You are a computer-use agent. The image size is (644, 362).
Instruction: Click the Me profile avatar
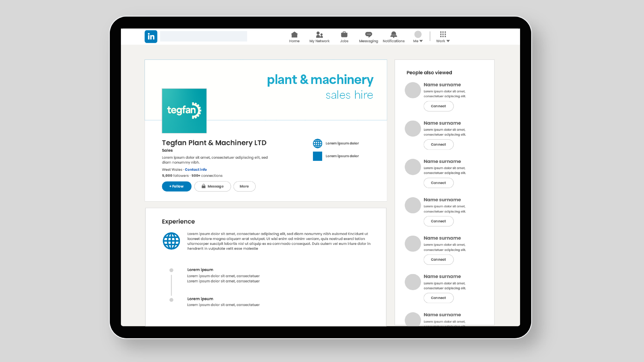pyautogui.click(x=418, y=34)
